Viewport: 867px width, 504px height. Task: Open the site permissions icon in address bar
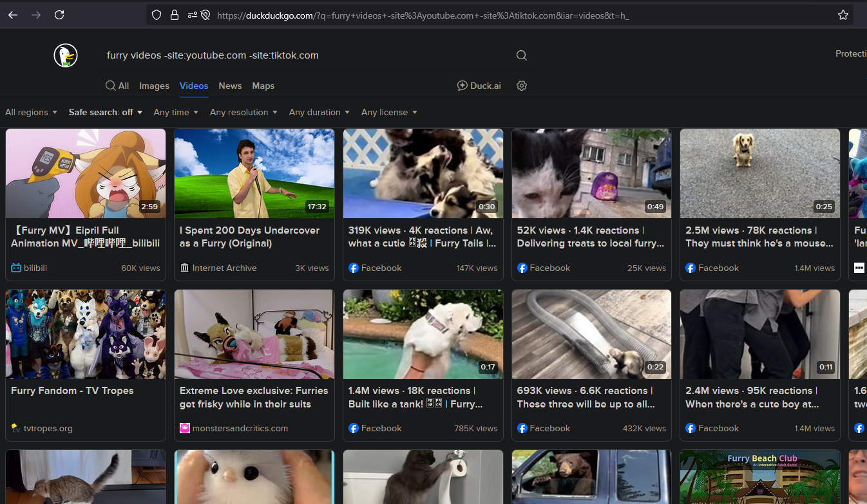click(193, 15)
